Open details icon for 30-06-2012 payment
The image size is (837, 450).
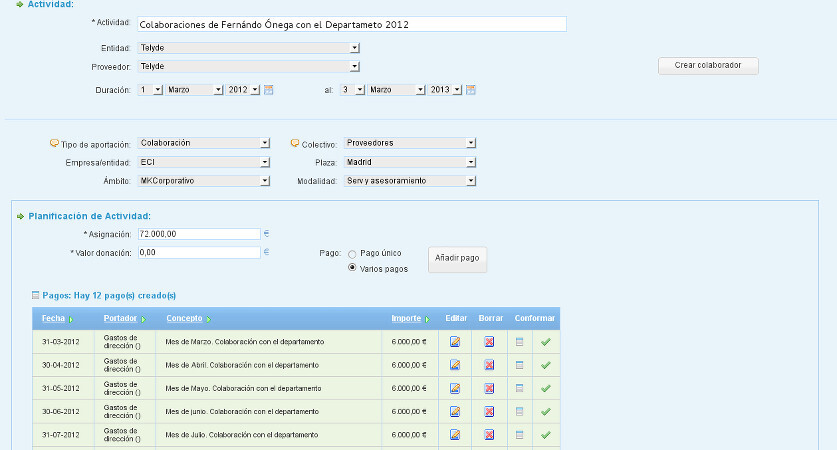519,412
